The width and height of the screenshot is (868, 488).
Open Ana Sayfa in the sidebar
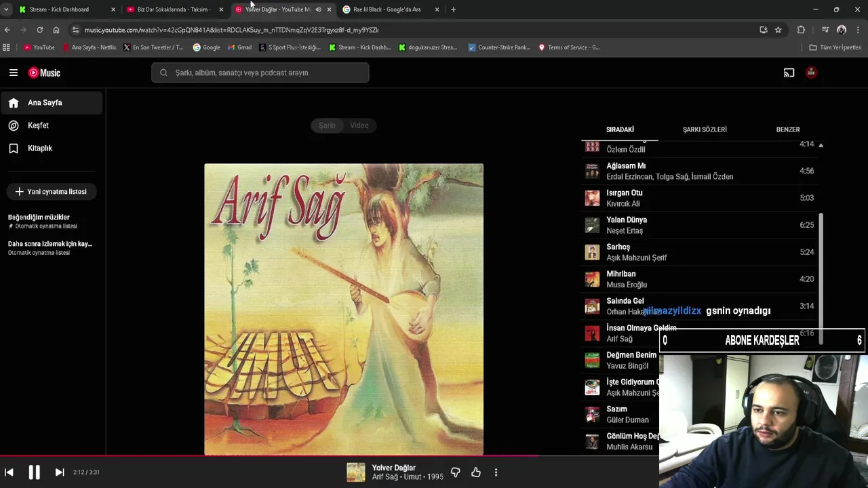click(x=52, y=102)
